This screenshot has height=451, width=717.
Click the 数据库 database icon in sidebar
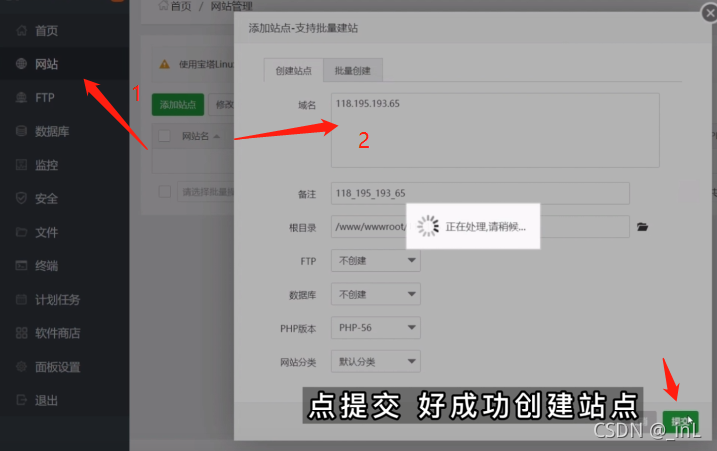[21, 131]
